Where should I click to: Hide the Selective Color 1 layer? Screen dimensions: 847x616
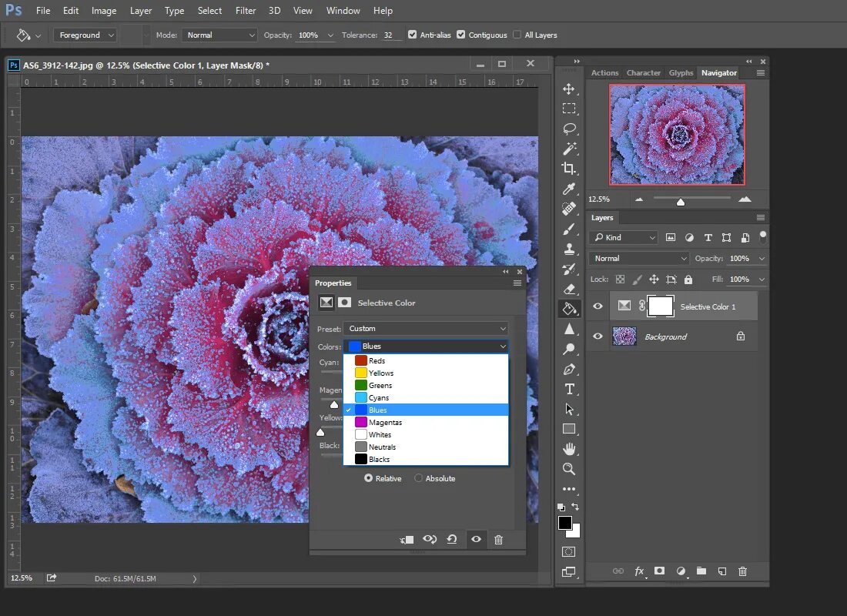click(x=598, y=306)
